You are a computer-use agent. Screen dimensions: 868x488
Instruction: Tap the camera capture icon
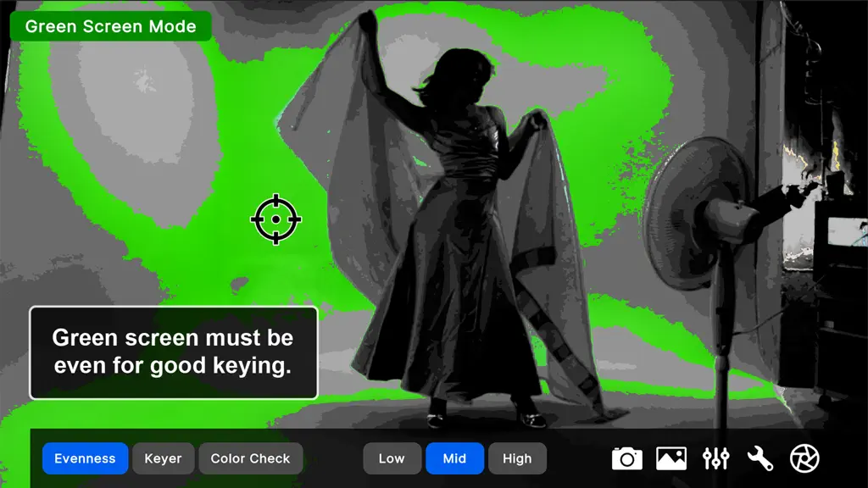[x=626, y=458]
